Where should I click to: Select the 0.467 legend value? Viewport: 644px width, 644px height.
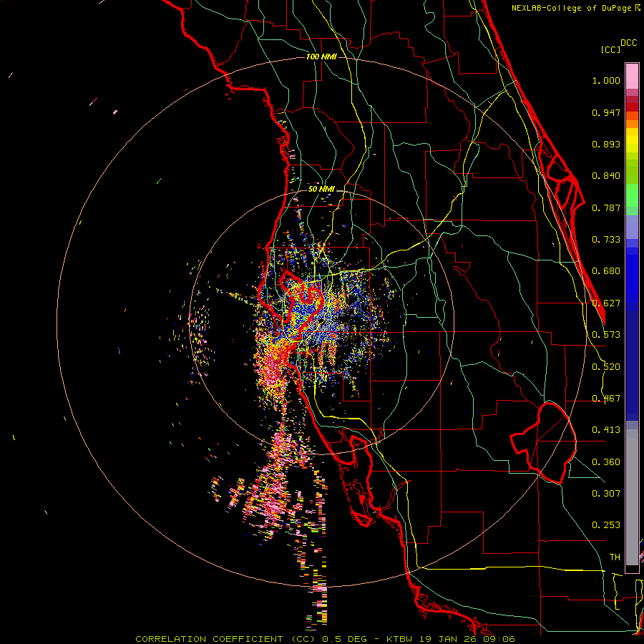(606, 399)
